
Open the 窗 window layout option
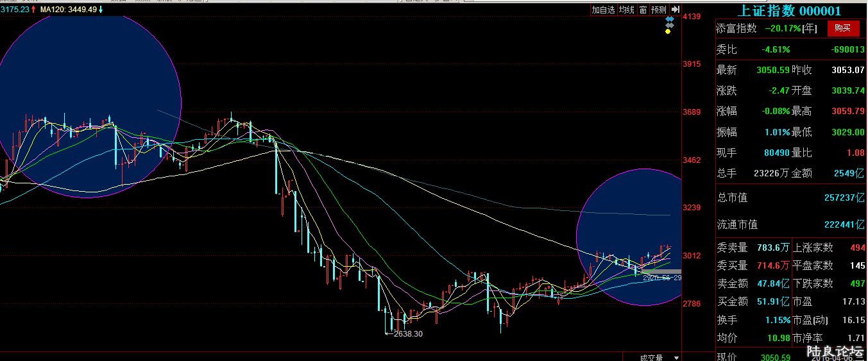(x=643, y=10)
